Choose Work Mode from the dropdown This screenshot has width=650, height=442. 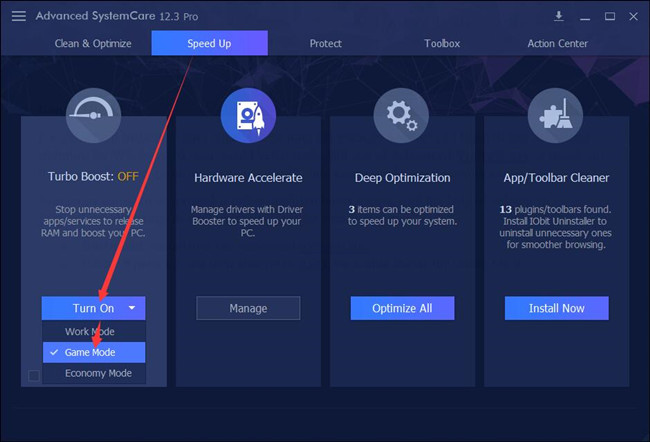pyautogui.click(x=94, y=331)
